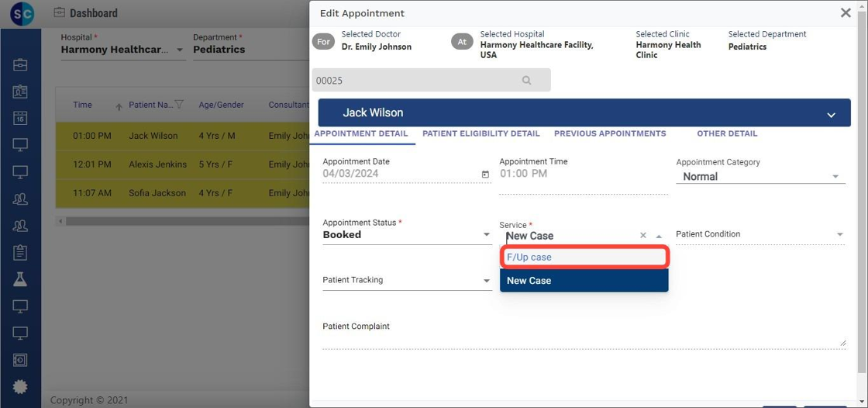Click the Consultant column header
Image resolution: width=868 pixels, height=408 pixels.
[288, 105]
